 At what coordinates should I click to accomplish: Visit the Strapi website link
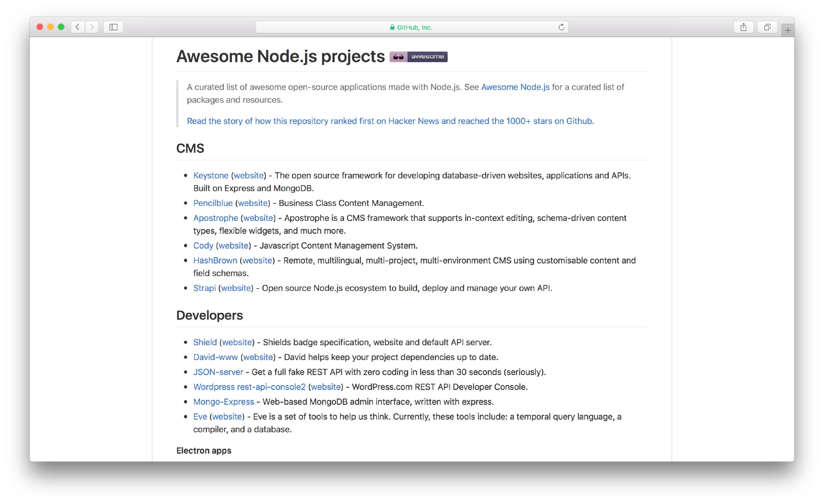click(236, 288)
